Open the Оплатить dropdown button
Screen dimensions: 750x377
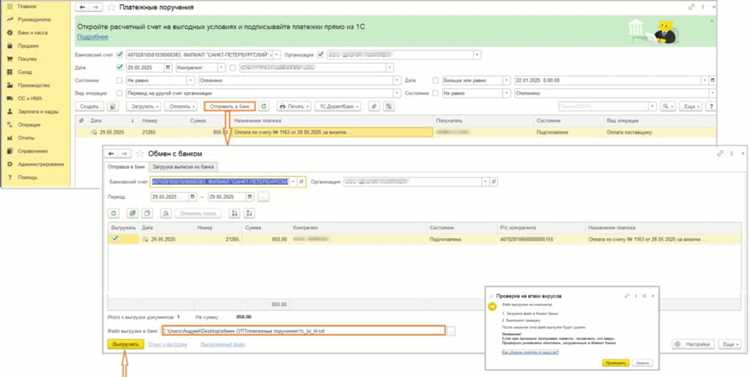click(181, 106)
